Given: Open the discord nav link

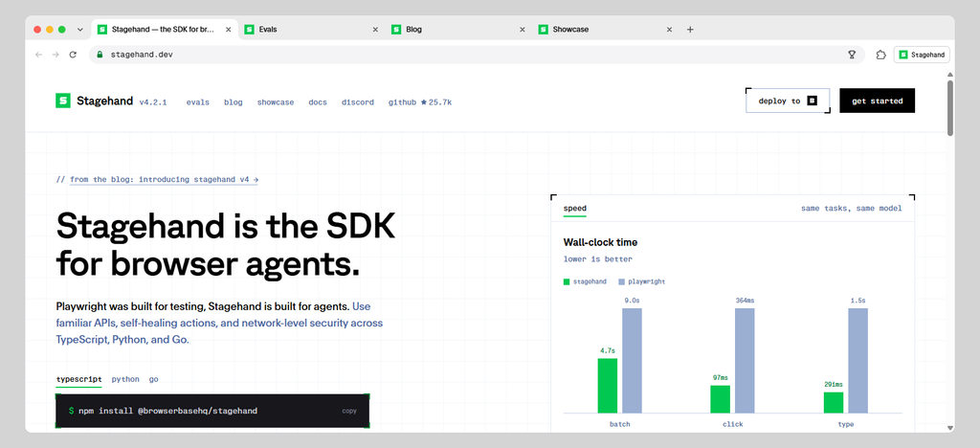Looking at the screenshot, I should [x=358, y=102].
